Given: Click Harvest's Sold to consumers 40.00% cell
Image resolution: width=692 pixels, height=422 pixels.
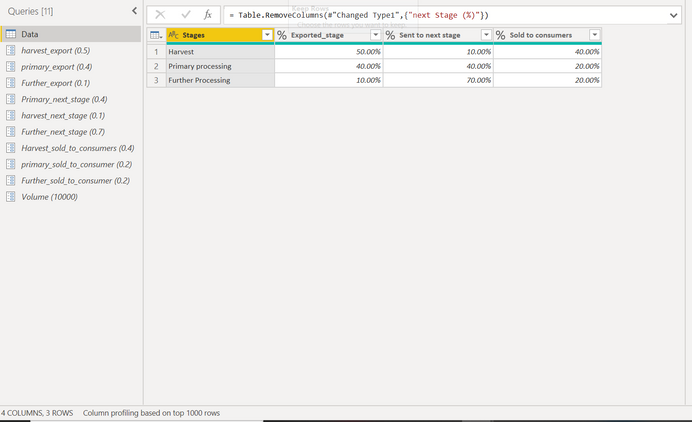Looking at the screenshot, I should click(x=548, y=52).
